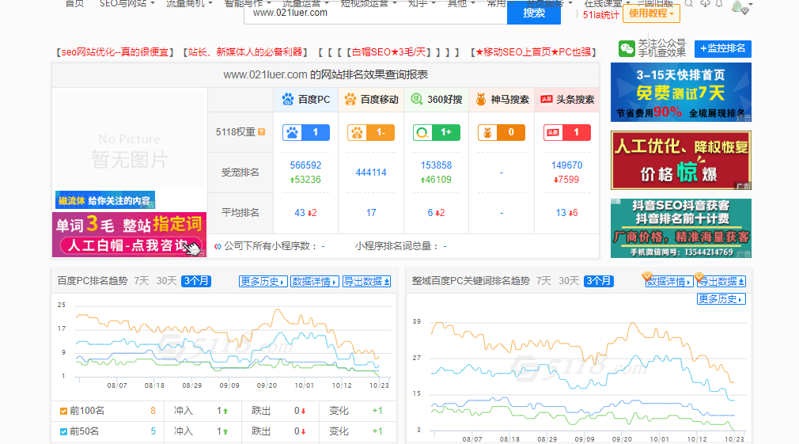This screenshot has height=444, width=799.
Task: Click 数据详情 in 整域百度PC关键词 panel
Action: click(668, 281)
